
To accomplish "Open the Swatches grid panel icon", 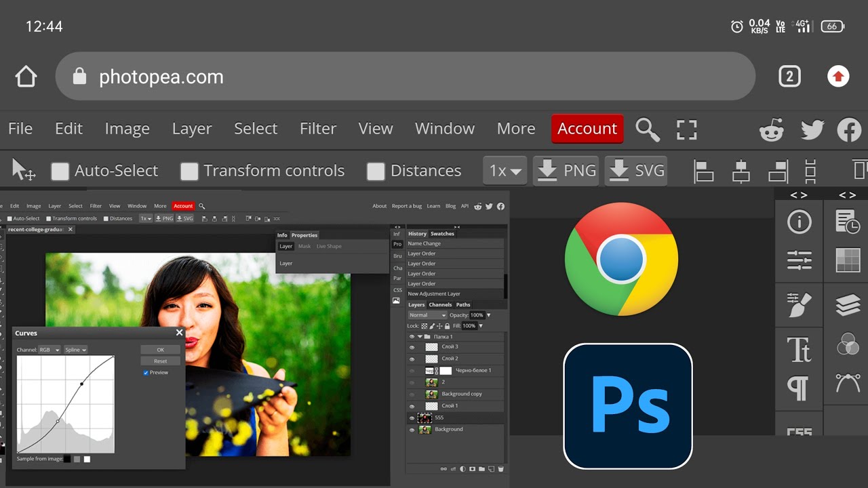I will tap(848, 260).
